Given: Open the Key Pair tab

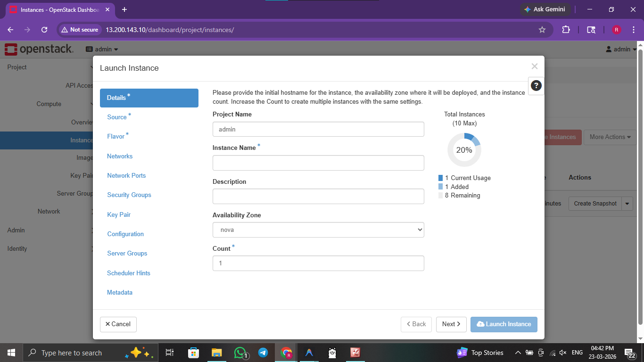Looking at the screenshot, I should pos(119,214).
